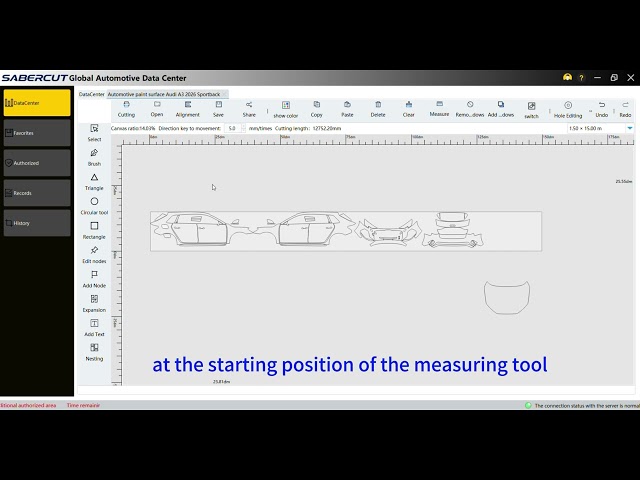
Task: Undo the last action
Action: (602, 109)
